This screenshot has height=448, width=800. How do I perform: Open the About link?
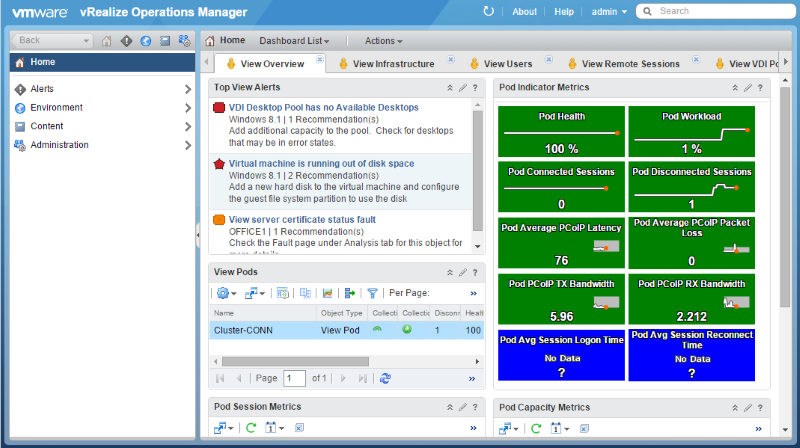(x=524, y=11)
